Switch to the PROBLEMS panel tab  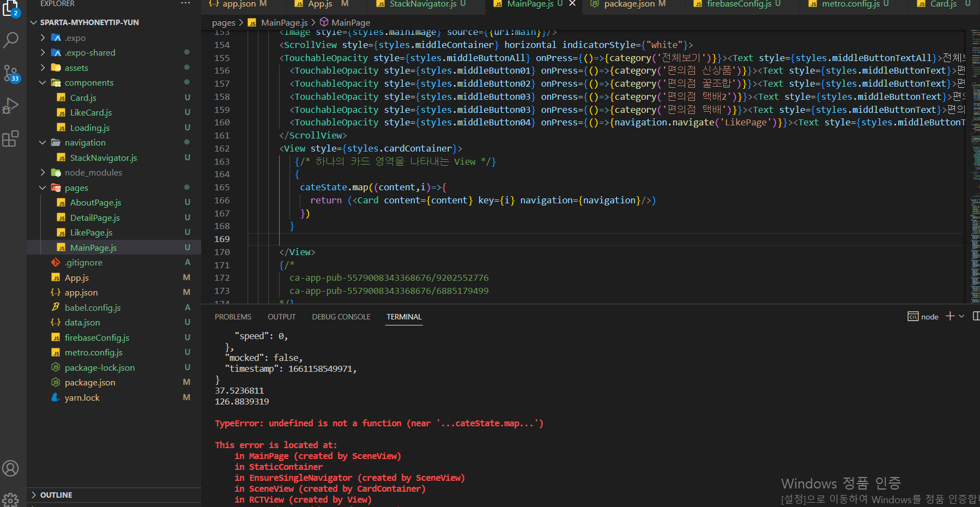point(233,317)
